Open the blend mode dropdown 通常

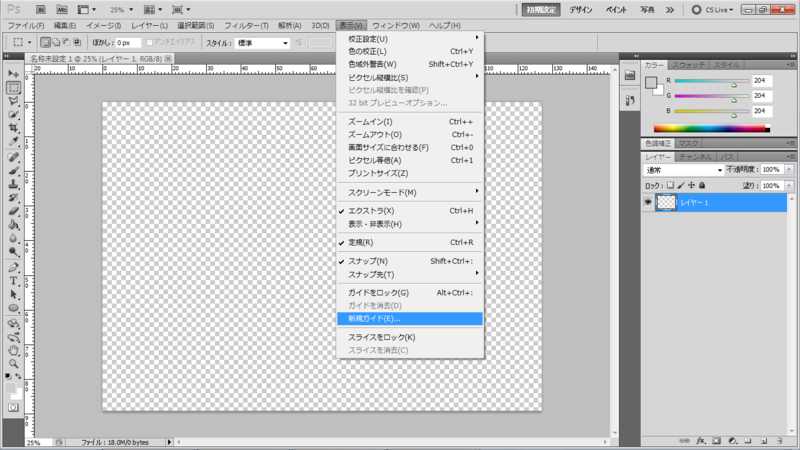coord(684,170)
